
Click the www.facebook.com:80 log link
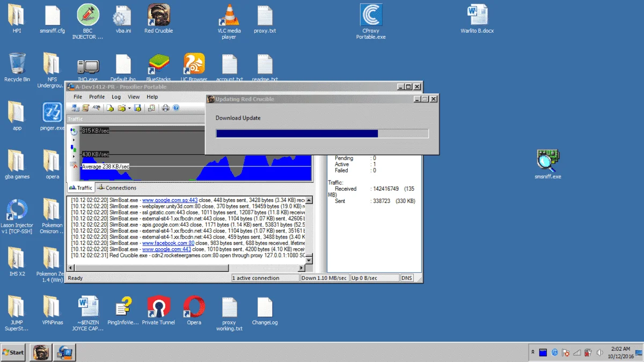pos(168,243)
